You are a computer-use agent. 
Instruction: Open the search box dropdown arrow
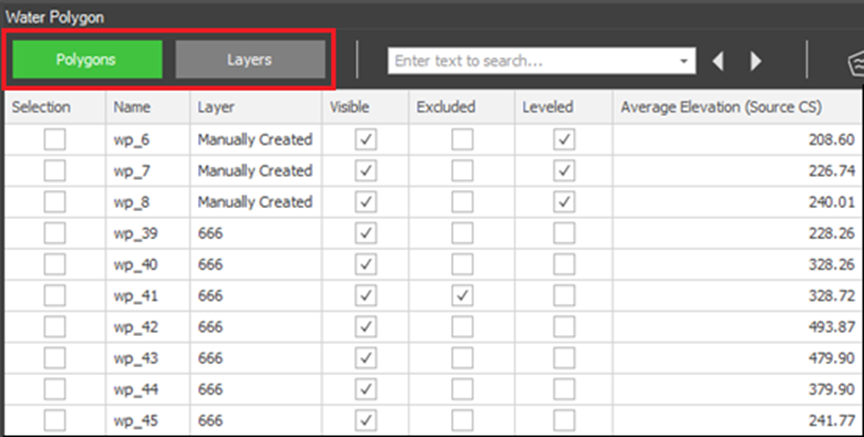684,61
